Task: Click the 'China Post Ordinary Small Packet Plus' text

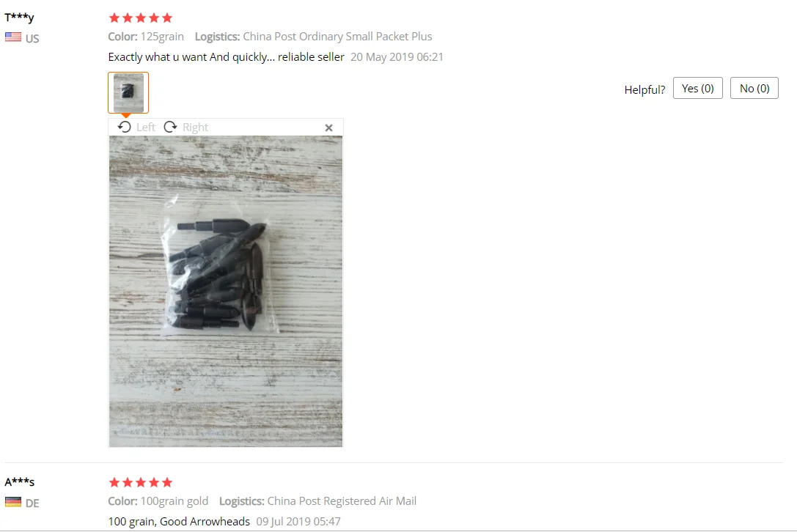Action: click(337, 37)
